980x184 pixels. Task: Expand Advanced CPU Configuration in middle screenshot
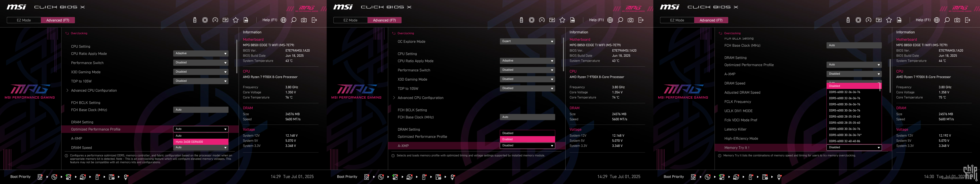pyautogui.click(x=420, y=98)
